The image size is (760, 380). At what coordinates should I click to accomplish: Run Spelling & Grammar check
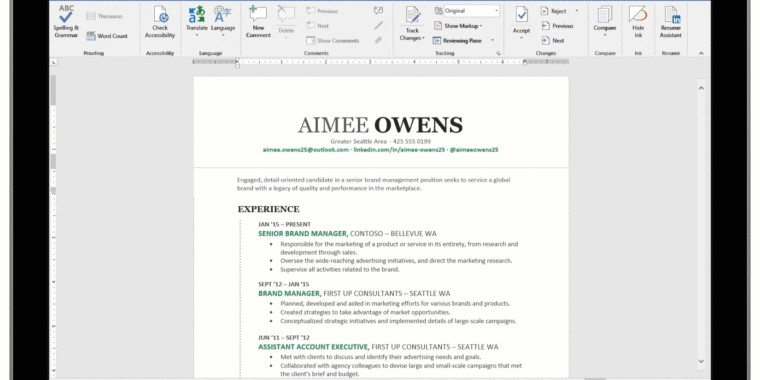pyautogui.click(x=66, y=22)
